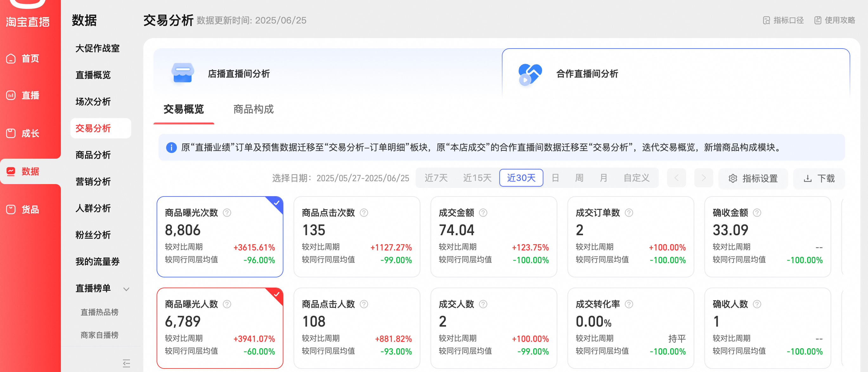This screenshot has height=372, width=868.
Task: Click the 下载 download button
Action: pos(819,178)
